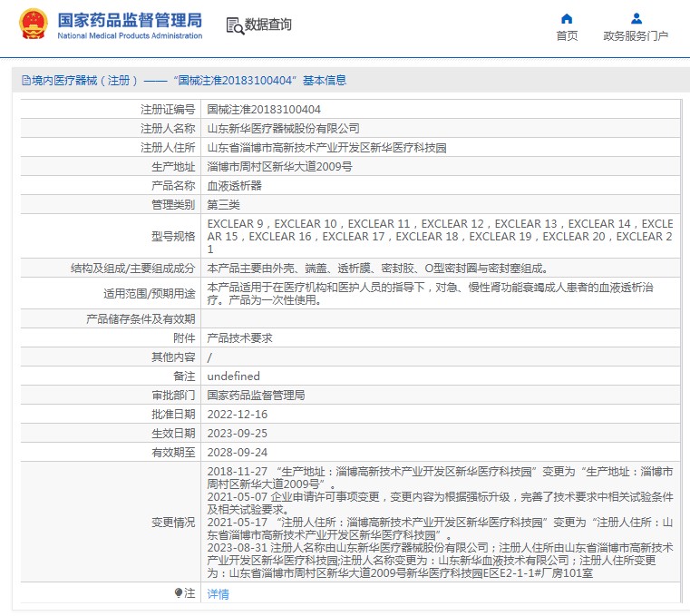Click the 数据查询 label
This screenshot has width=690, height=616.
pyautogui.click(x=268, y=24)
